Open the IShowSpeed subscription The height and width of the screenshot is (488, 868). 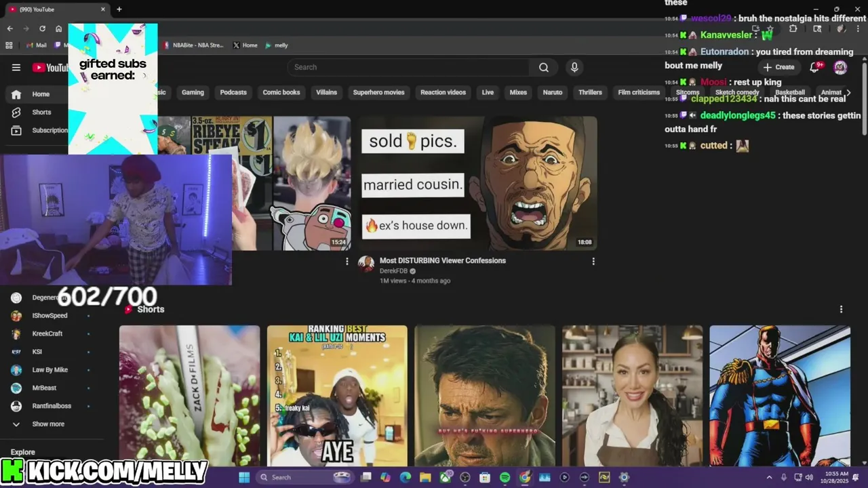click(50, 315)
